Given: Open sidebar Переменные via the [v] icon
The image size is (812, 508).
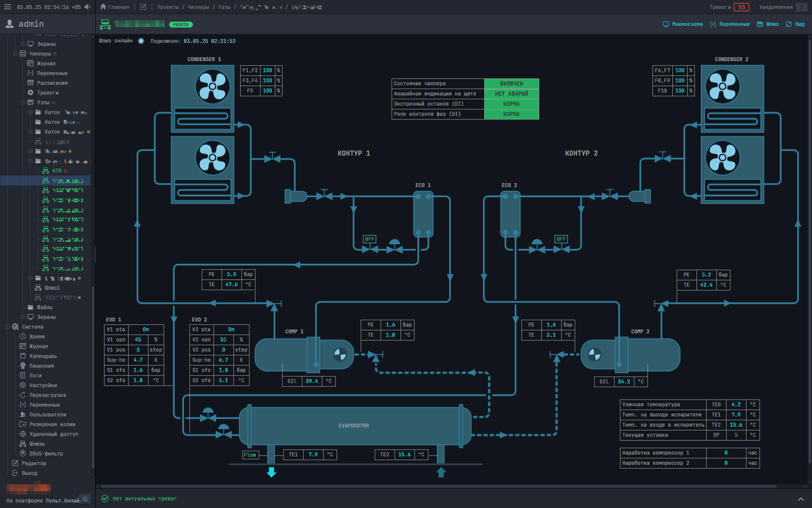Looking at the screenshot, I should 30,73.
